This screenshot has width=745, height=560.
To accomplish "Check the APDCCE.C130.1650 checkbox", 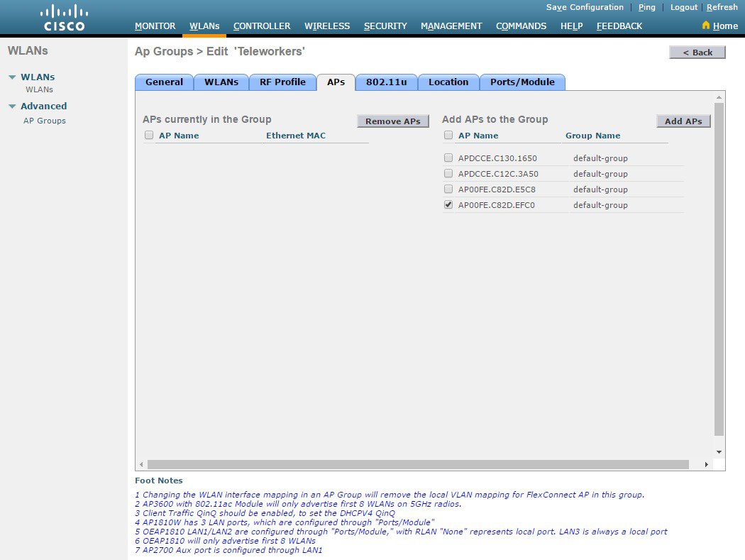I will [x=448, y=158].
